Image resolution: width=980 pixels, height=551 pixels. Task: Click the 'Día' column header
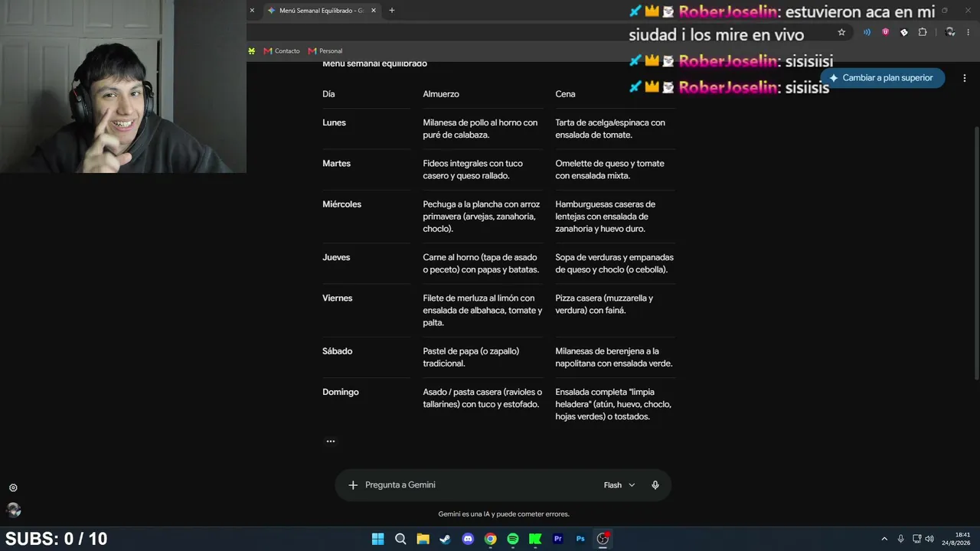[328, 94]
